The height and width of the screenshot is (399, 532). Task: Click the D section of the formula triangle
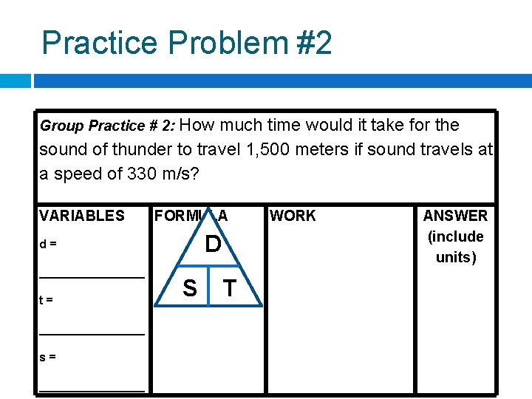[213, 245]
